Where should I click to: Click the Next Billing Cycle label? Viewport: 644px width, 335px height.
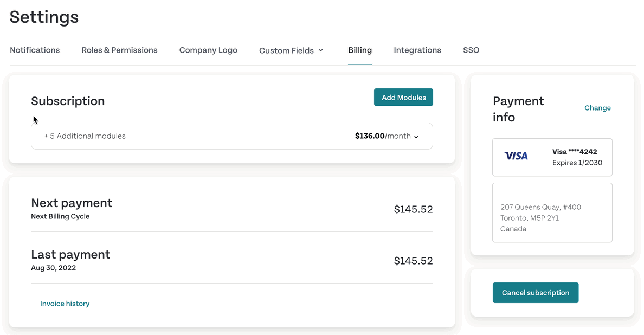pyautogui.click(x=60, y=216)
